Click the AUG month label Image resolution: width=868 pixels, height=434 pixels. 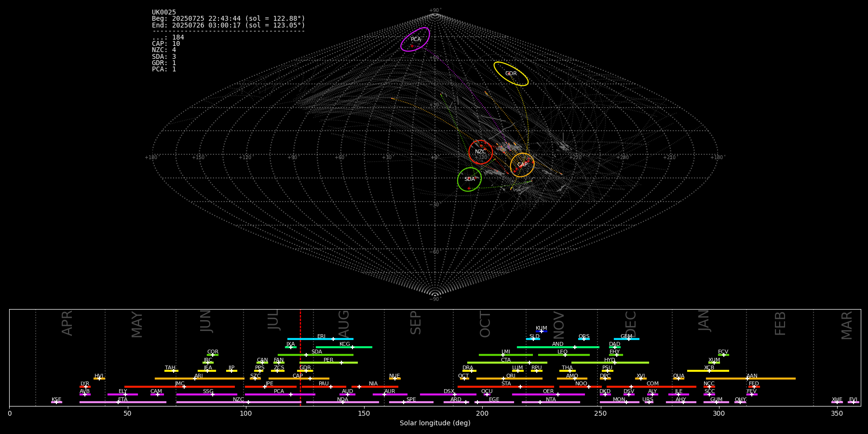tap(343, 324)
